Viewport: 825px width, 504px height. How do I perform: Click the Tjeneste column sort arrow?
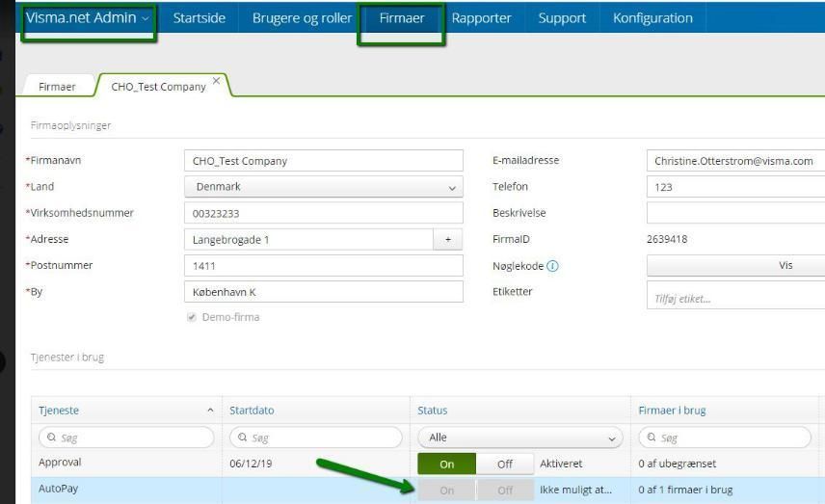210,411
